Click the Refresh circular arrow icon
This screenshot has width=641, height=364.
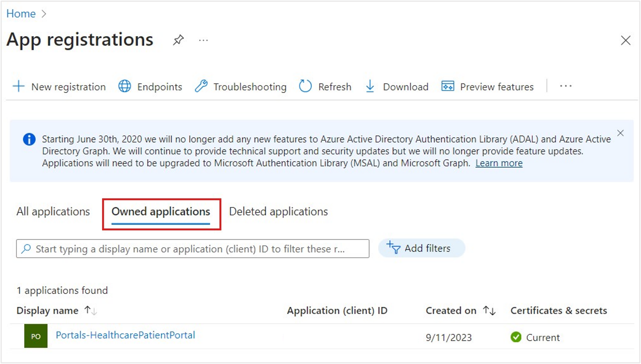[305, 86]
